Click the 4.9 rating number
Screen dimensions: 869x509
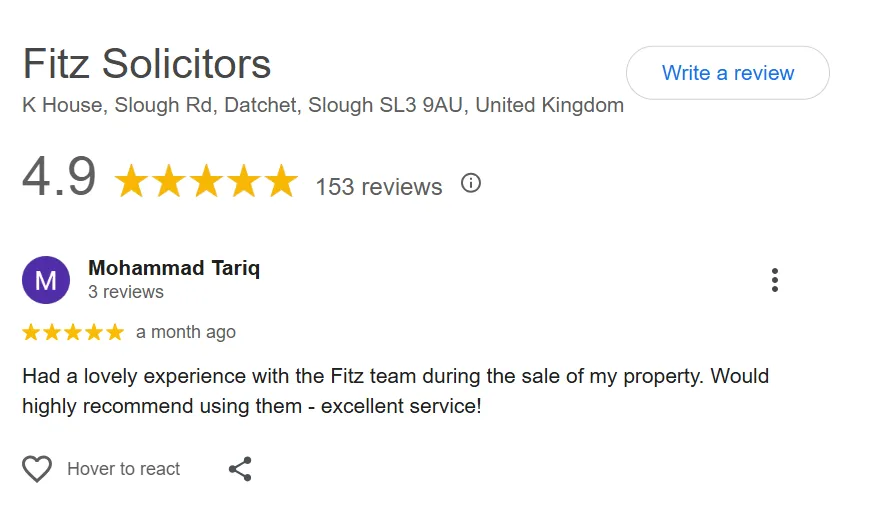point(59,178)
